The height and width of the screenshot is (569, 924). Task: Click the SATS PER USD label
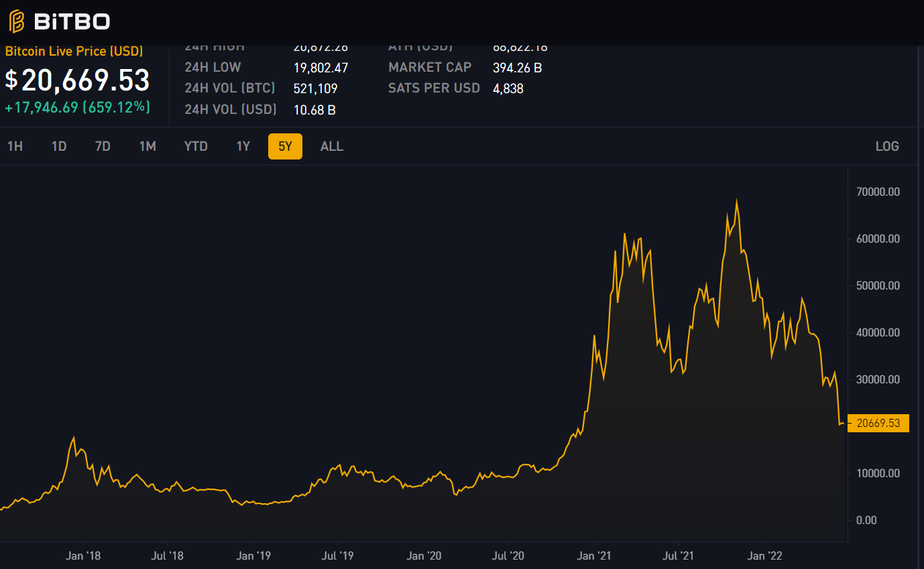(x=434, y=88)
